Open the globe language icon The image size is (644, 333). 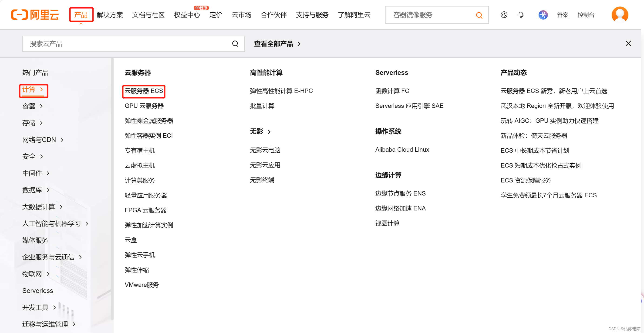504,15
